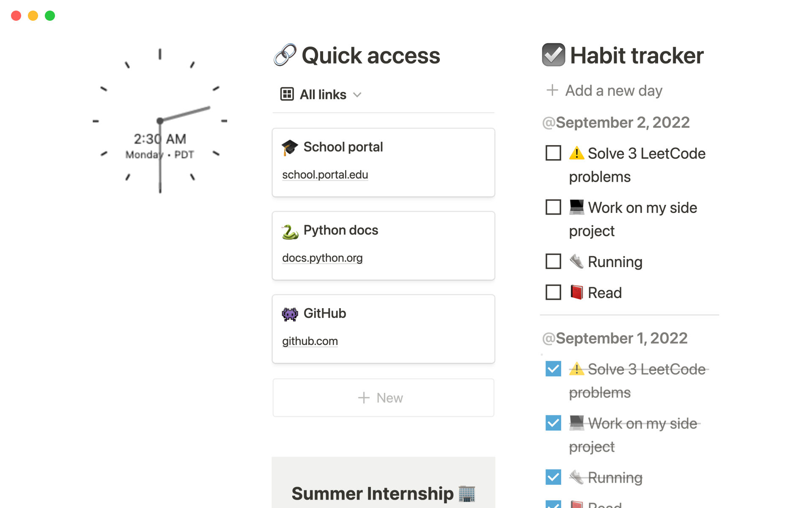Screen dimensions: 812x508
Task: Click the checkmark icon beside Habit tracker
Action: [553, 55]
